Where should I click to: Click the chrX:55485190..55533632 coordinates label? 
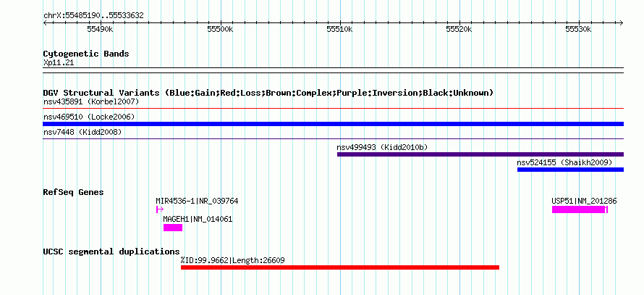tap(93, 16)
